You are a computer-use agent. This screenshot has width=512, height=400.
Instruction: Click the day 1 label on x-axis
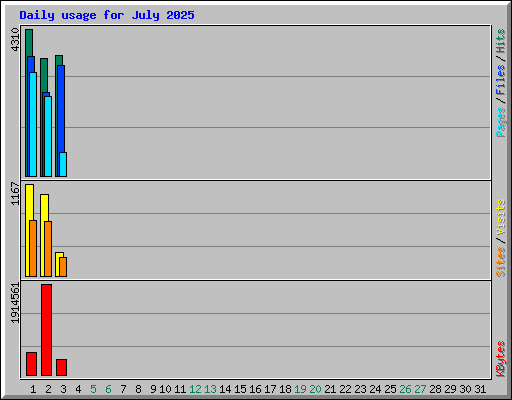tap(33, 389)
